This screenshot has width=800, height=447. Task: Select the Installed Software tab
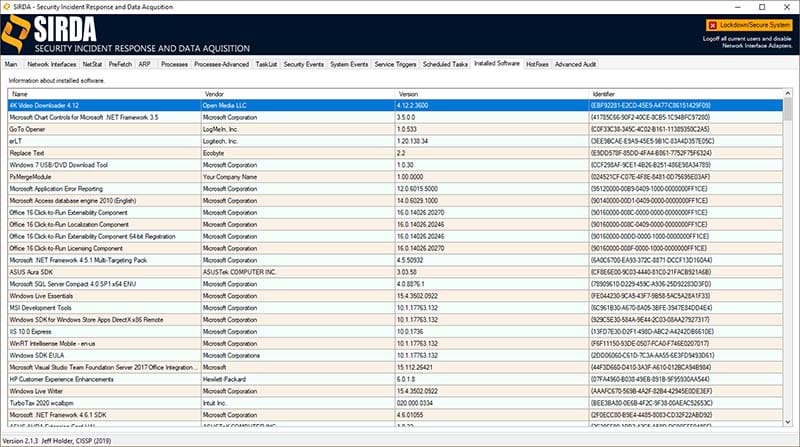coord(497,63)
